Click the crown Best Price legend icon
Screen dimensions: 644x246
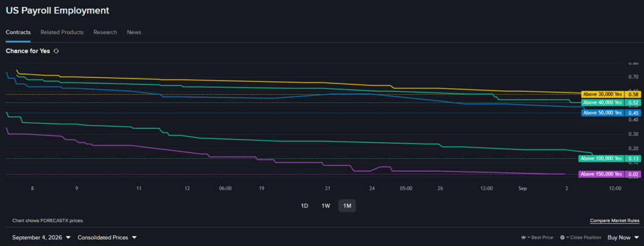[x=523, y=237]
